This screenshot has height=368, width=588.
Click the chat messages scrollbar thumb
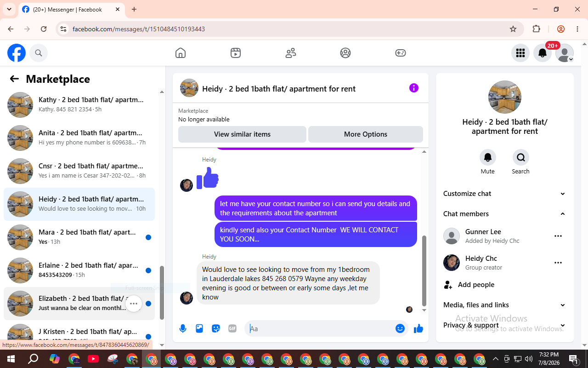pos(424,271)
